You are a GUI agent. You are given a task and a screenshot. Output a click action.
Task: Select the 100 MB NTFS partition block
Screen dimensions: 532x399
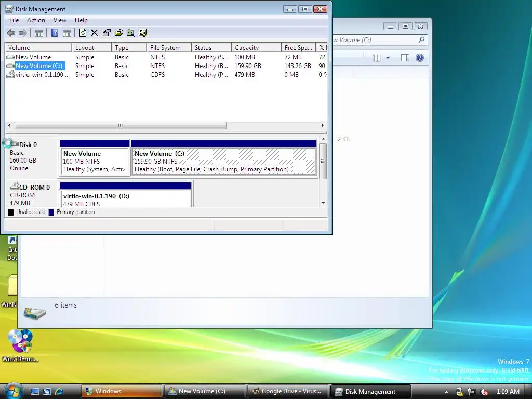click(95, 158)
